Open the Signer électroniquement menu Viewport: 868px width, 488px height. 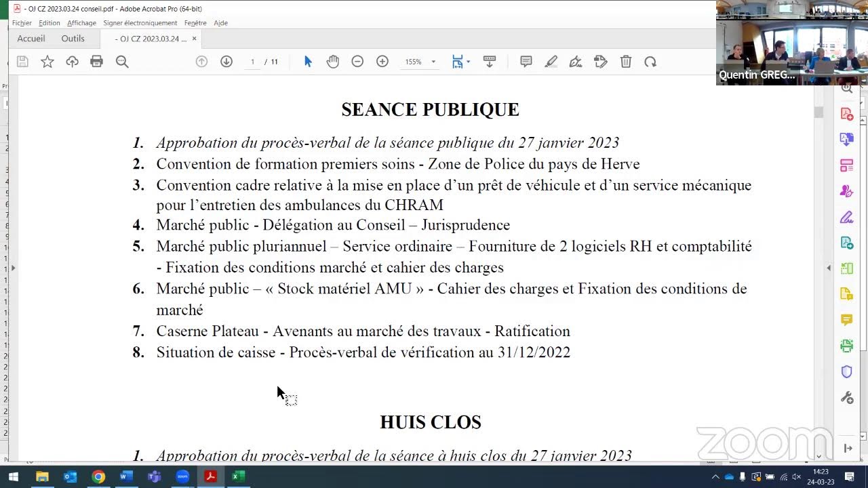pos(140,23)
